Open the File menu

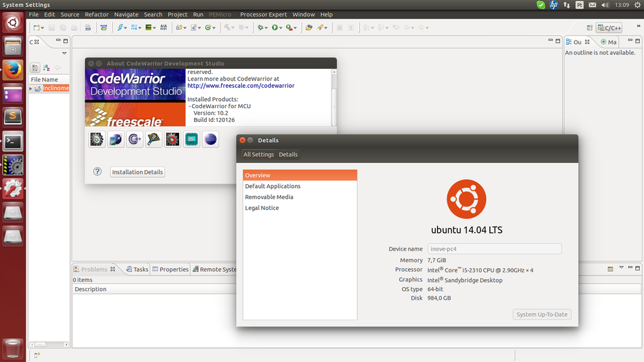coord(34,14)
